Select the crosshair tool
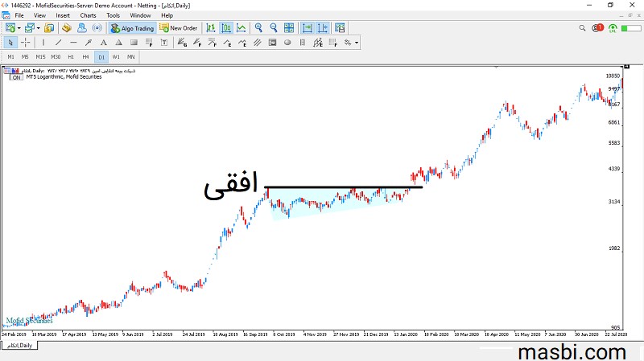 [26, 42]
